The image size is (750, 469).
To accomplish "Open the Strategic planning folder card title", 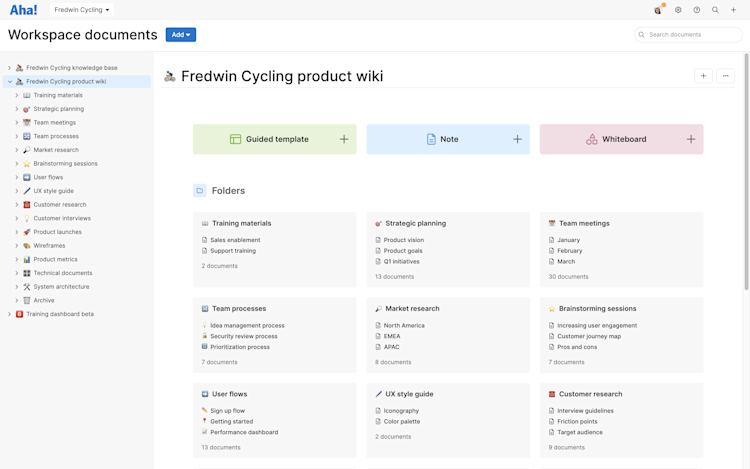I will [416, 223].
